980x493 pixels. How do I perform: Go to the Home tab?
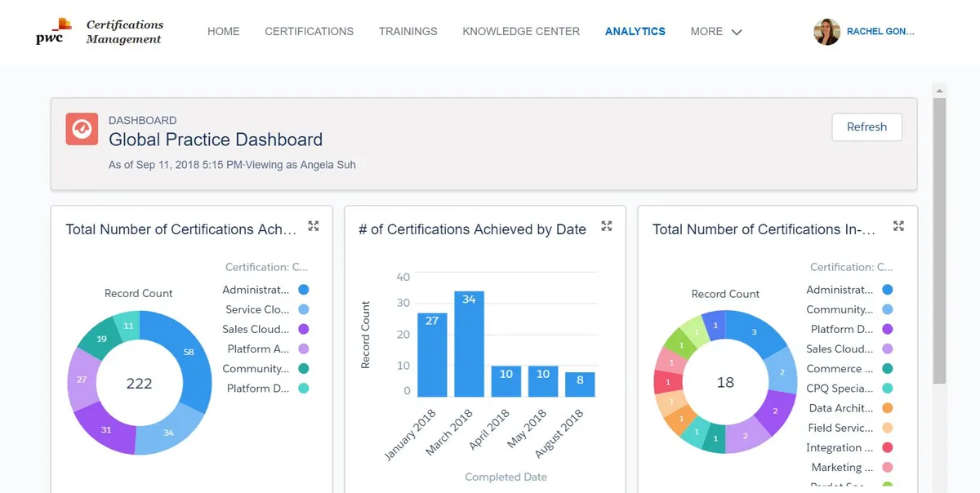click(224, 31)
